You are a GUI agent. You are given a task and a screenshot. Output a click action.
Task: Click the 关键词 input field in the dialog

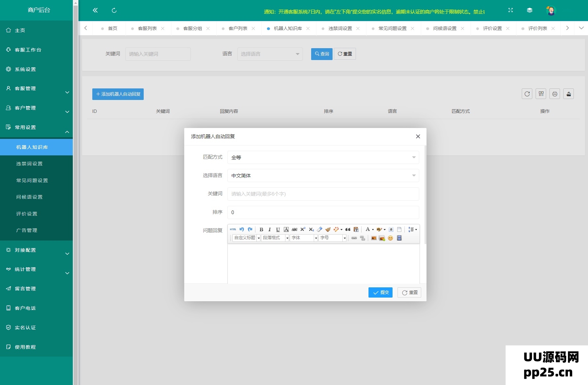[x=323, y=194]
